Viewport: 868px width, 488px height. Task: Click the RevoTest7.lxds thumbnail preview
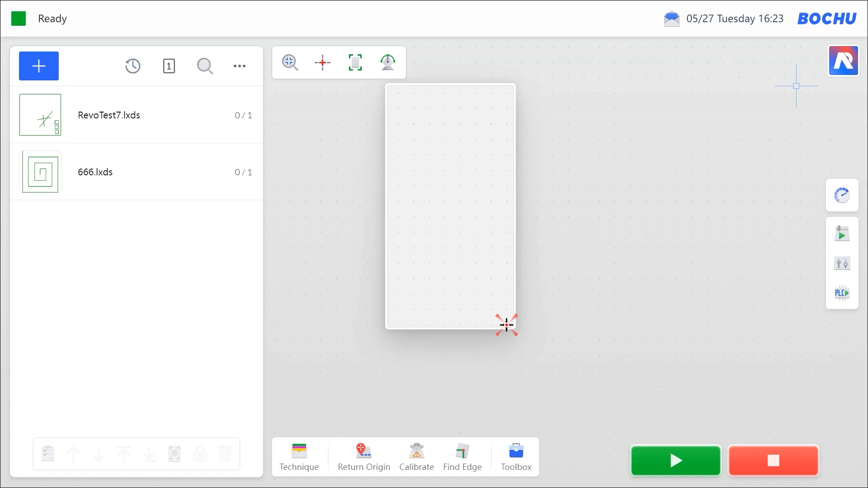(40, 115)
